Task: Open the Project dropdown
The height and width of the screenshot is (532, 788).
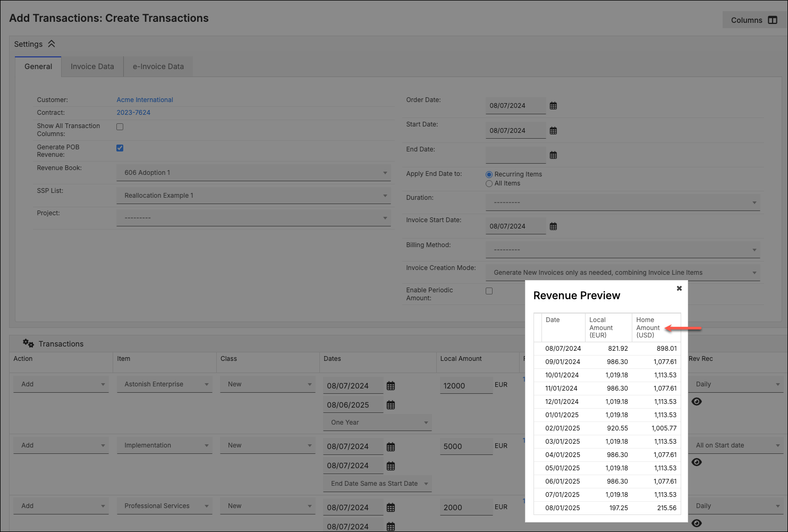Action: 253,218
